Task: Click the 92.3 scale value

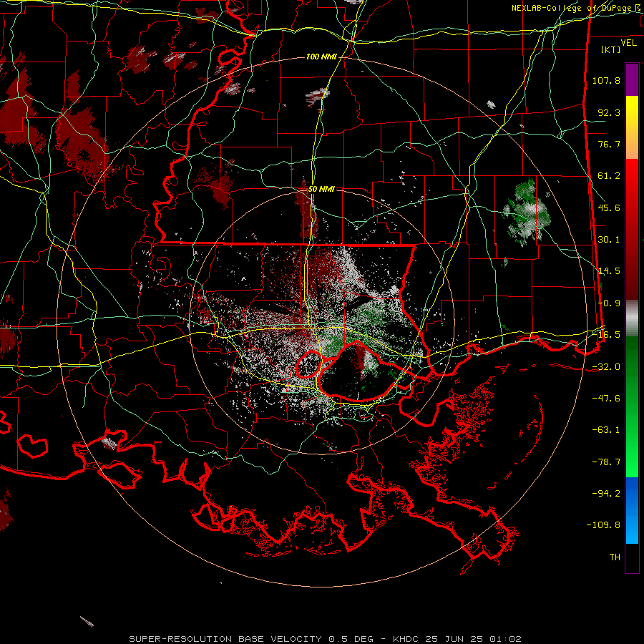Action: tap(609, 112)
